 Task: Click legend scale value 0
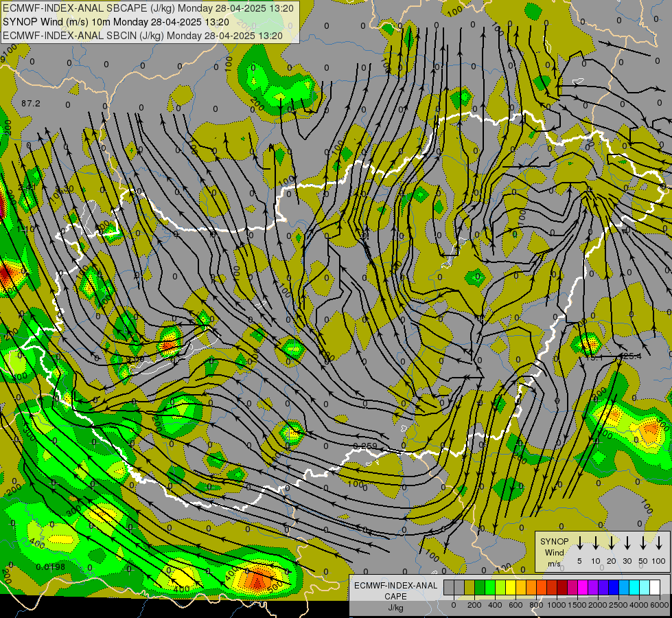tap(454, 605)
